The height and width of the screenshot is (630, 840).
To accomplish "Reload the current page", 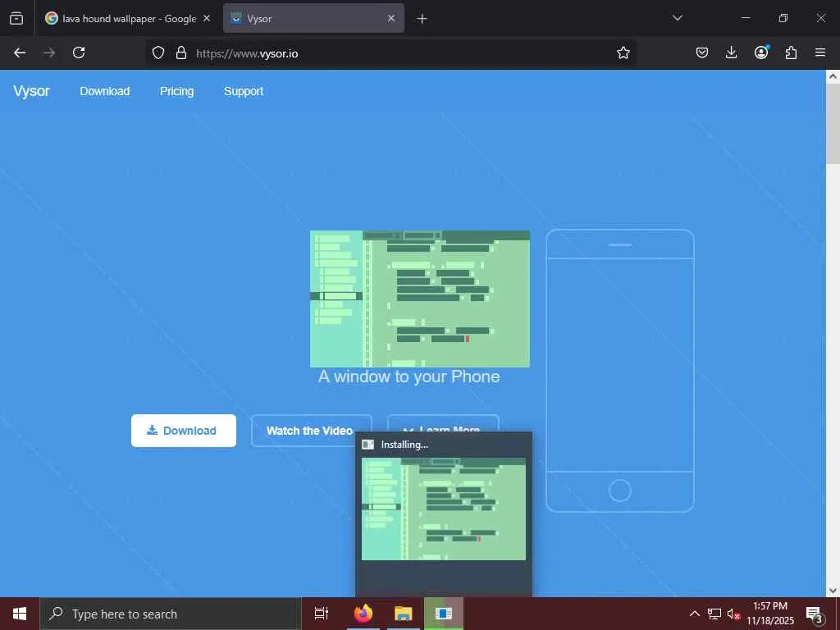I will click(x=79, y=52).
